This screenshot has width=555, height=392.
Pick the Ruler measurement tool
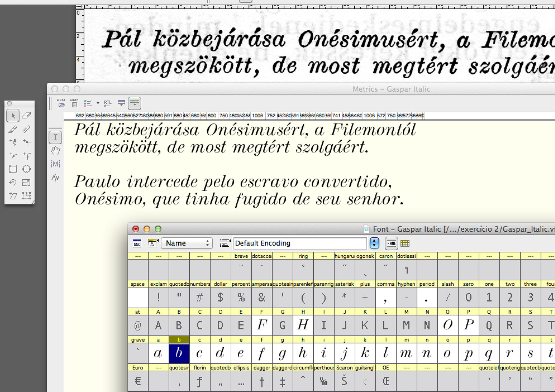[x=26, y=129]
